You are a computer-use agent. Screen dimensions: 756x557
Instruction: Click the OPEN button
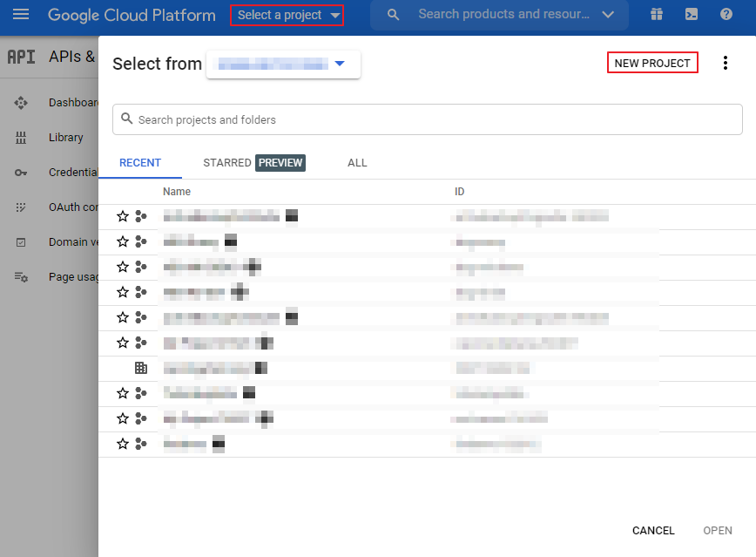[718, 531]
